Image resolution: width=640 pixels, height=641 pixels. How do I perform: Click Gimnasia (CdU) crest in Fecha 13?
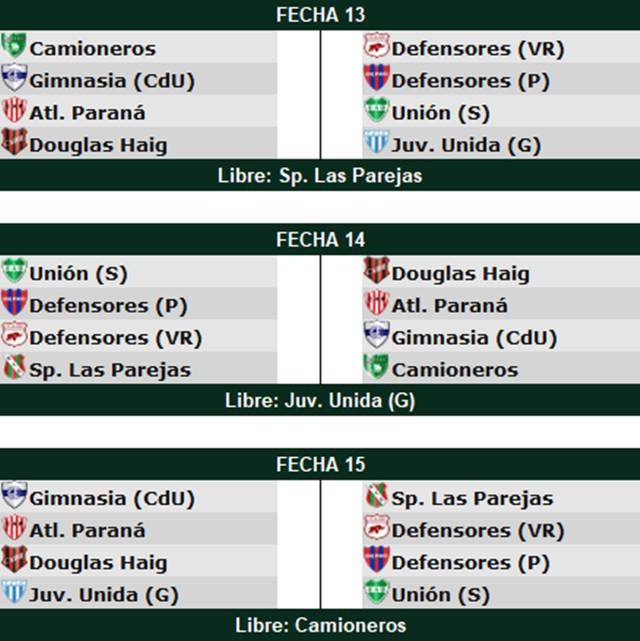[14, 79]
